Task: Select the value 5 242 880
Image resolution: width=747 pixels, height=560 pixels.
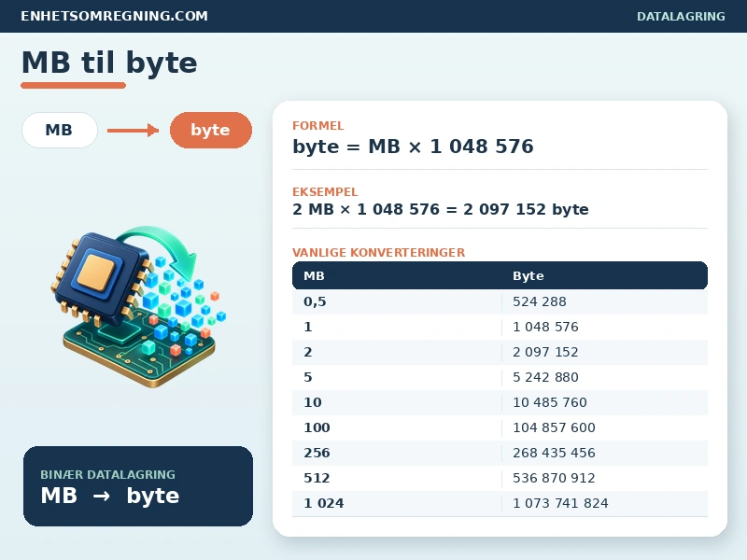Action: point(545,377)
